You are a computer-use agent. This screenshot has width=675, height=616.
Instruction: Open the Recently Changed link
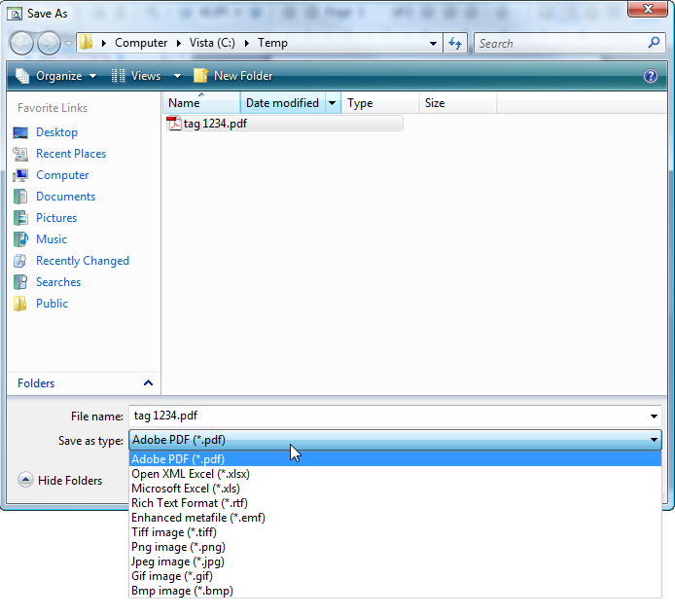[x=83, y=261]
